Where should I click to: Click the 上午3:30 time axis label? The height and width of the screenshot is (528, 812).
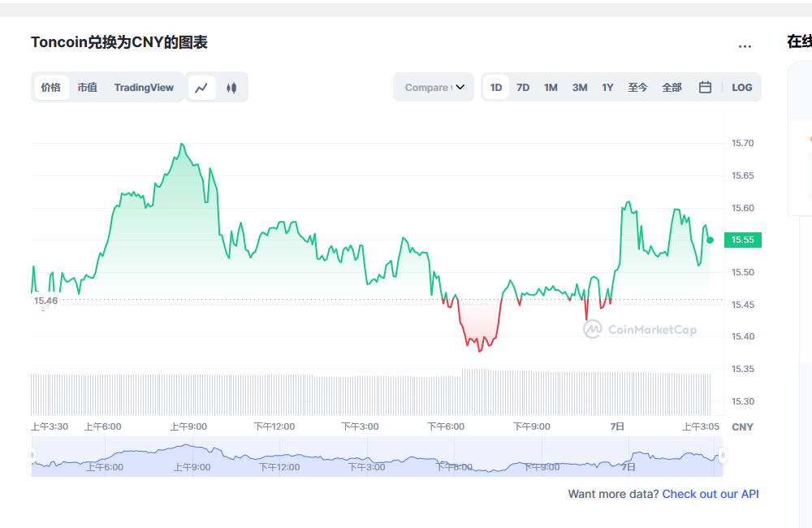(50, 426)
